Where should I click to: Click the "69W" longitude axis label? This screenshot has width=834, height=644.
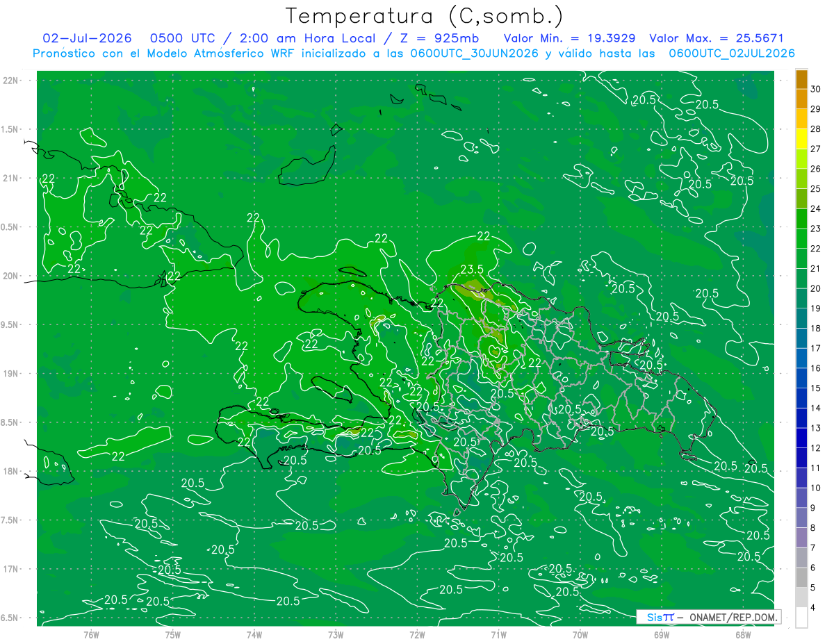662,635
